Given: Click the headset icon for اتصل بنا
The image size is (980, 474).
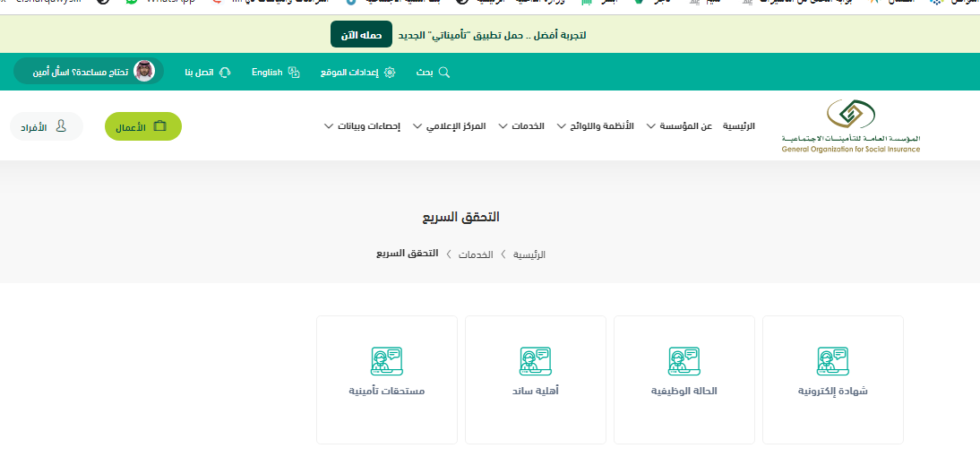Looking at the screenshot, I should [x=225, y=72].
